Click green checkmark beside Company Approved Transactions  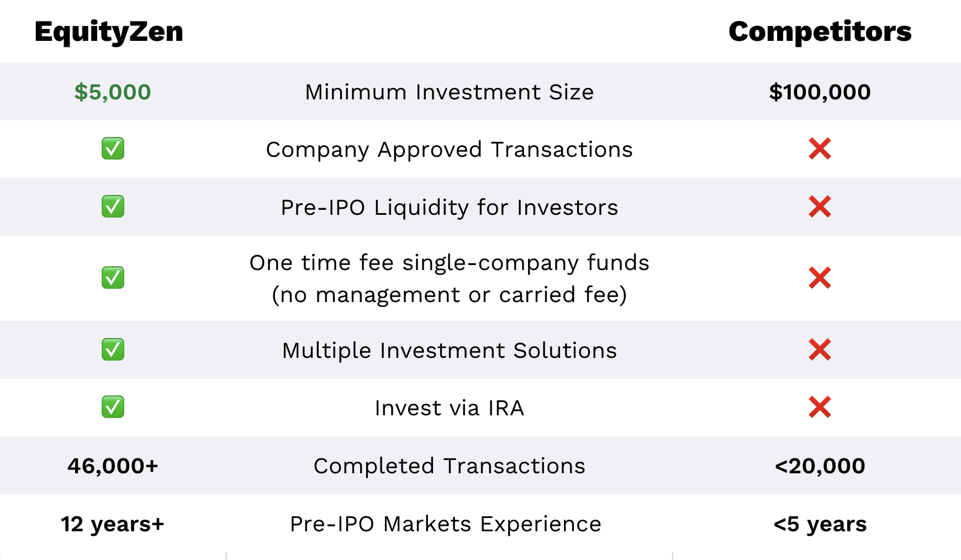113,149
